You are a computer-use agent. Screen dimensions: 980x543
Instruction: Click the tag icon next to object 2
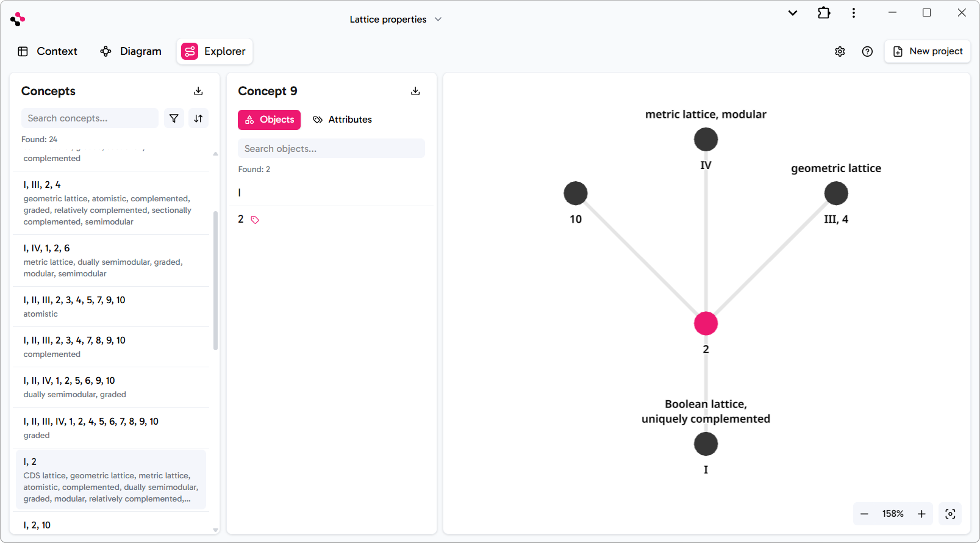pyautogui.click(x=255, y=220)
